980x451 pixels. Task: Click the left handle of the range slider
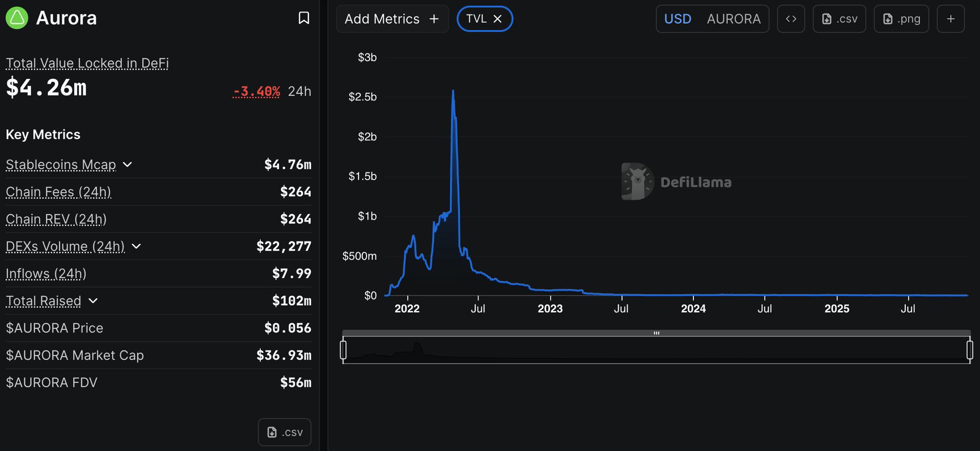coord(343,350)
